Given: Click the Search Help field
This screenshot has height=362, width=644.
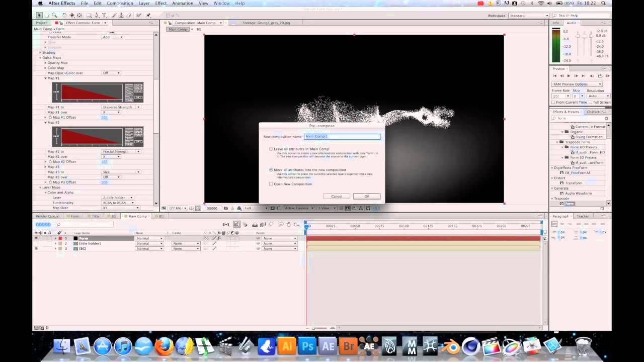Looking at the screenshot, I should click(x=580, y=16).
